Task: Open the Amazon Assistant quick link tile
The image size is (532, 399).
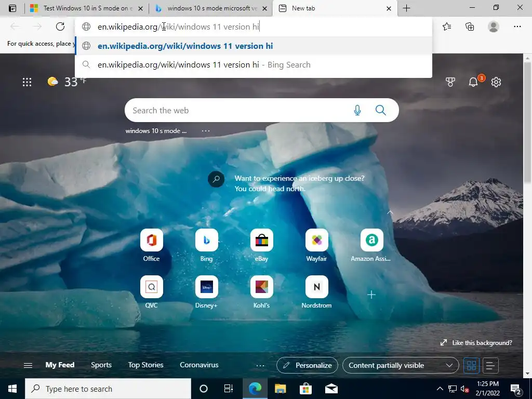Action: tap(371, 245)
